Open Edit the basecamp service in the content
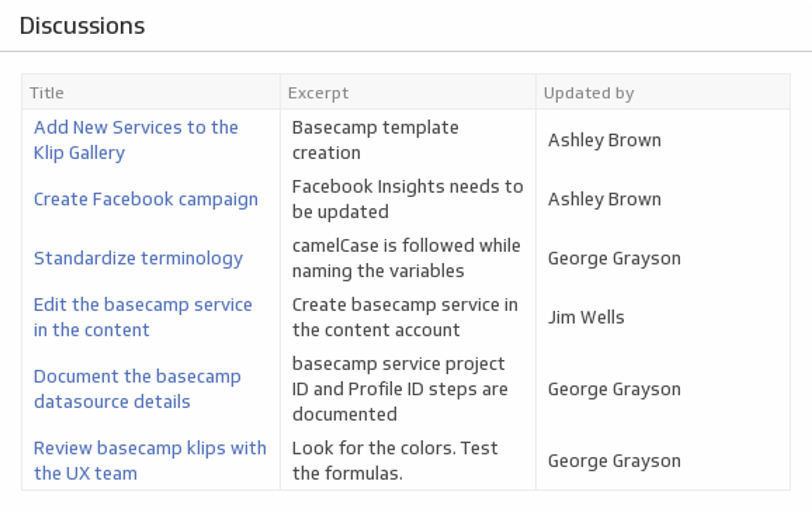 pyautogui.click(x=142, y=317)
